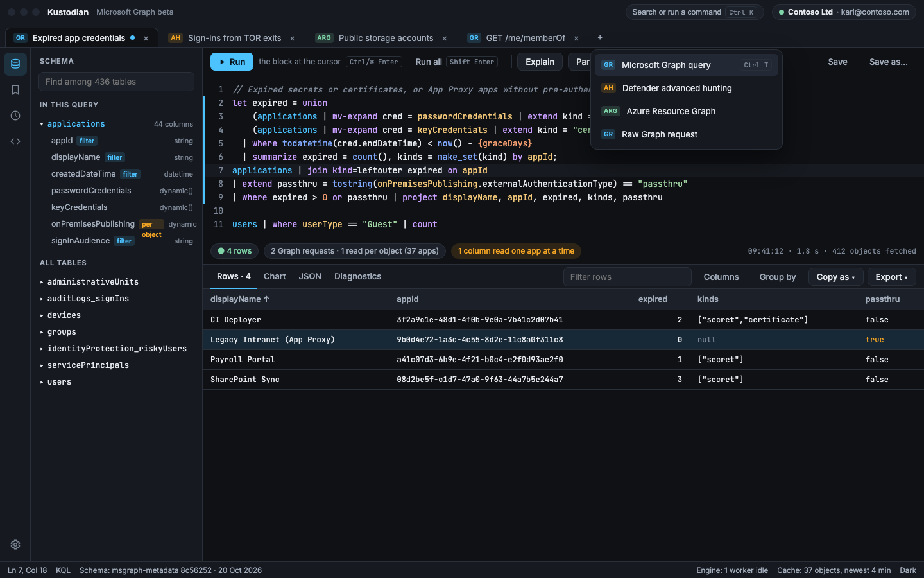Image resolution: width=924 pixels, height=578 pixels.
Task: Open the Export dropdown
Action: click(891, 277)
